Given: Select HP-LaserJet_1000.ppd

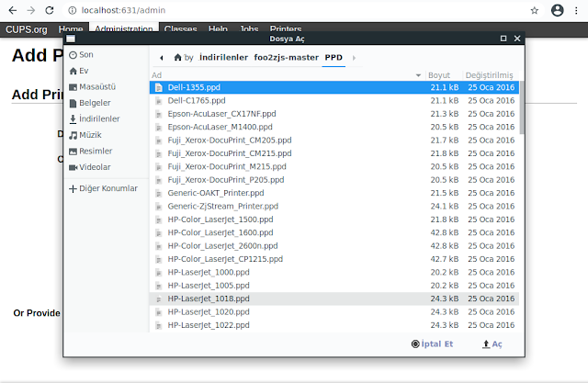Looking at the screenshot, I should click(334, 273).
